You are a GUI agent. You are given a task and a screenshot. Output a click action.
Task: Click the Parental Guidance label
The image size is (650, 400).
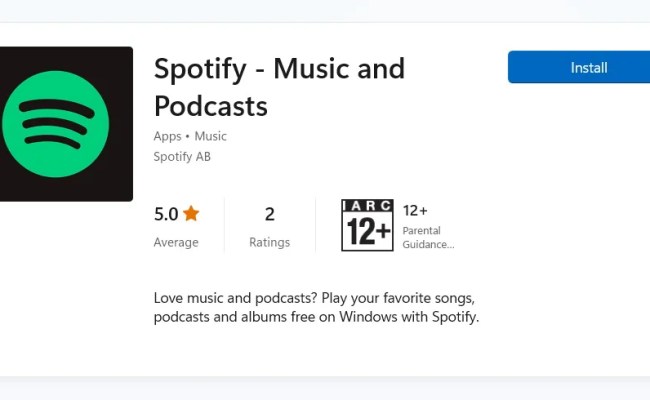tap(428, 237)
